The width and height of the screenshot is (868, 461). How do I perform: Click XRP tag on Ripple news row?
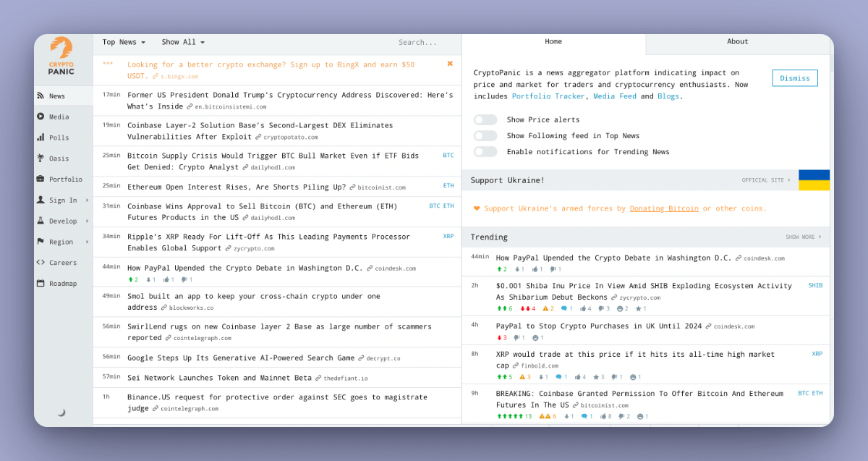(x=448, y=237)
